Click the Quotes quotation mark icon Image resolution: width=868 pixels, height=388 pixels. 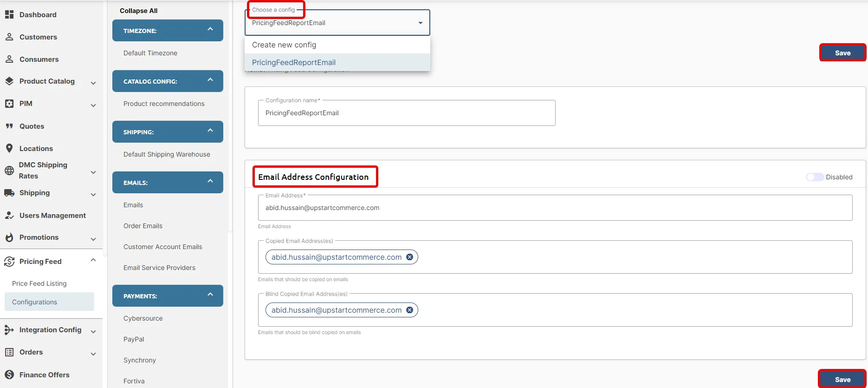tap(9, 126)
